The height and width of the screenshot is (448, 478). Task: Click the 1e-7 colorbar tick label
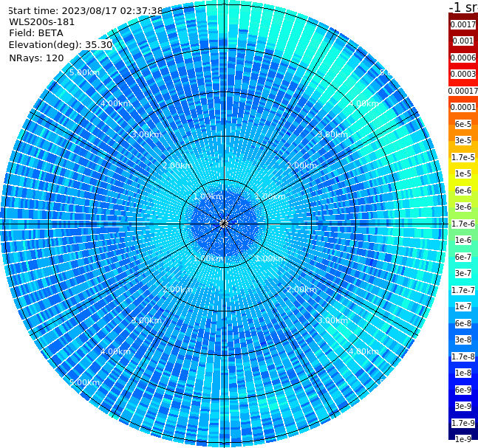[463, 306]
